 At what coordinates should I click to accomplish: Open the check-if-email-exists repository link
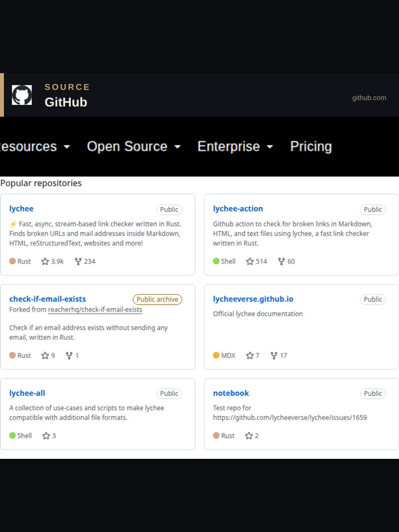pyautogui.click(x=48, y=299)
